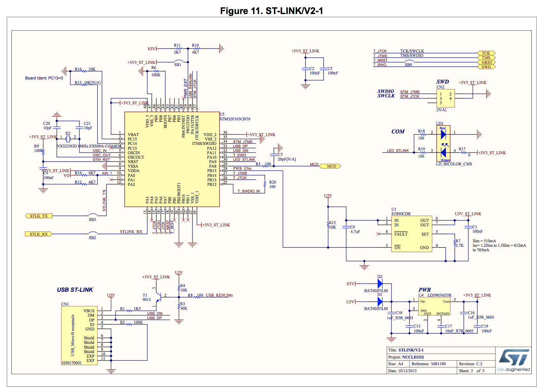Select the X2 crystal symbol

tap(68, 139)
